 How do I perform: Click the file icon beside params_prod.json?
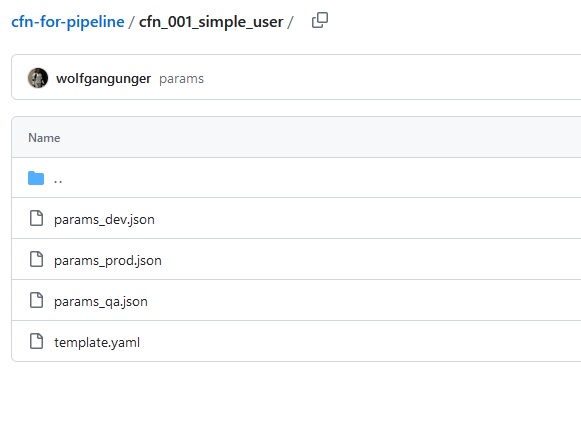click(36, 259)
